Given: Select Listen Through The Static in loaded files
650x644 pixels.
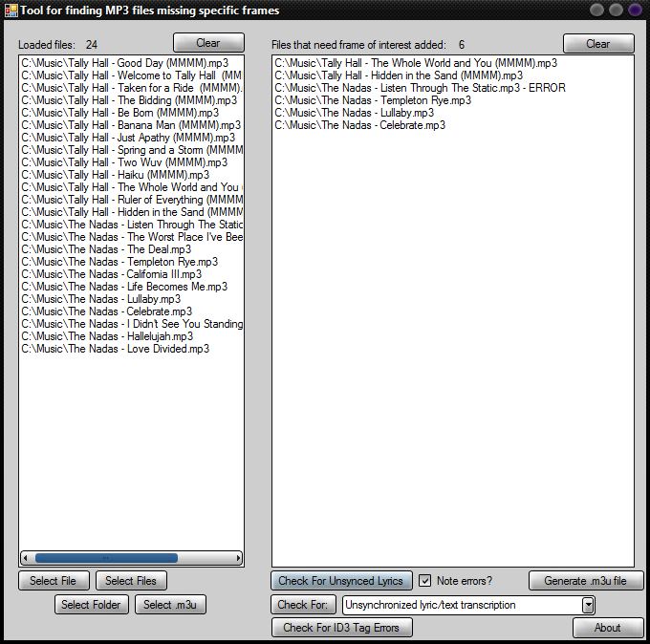Looking at the screenshot, I should tap(131, 225).
